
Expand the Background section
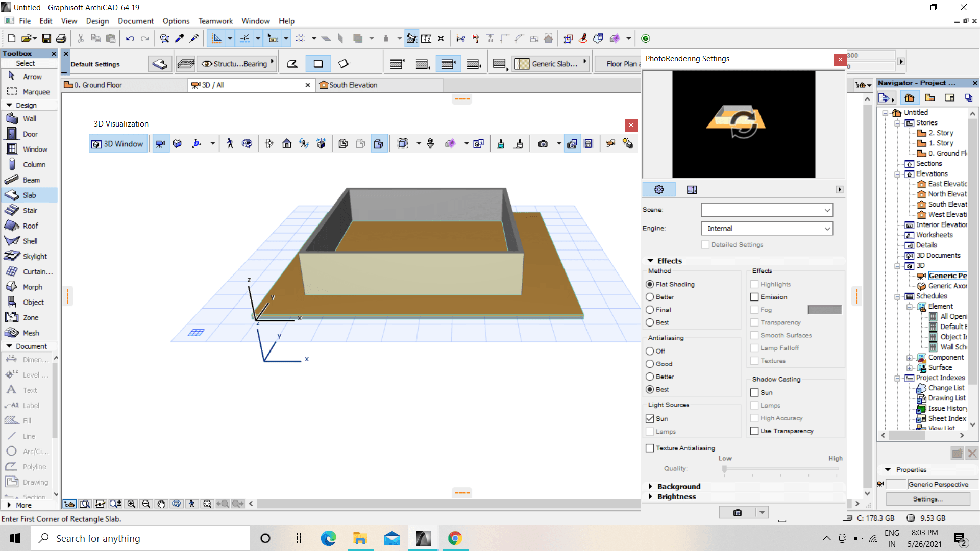tap(678, 487)
